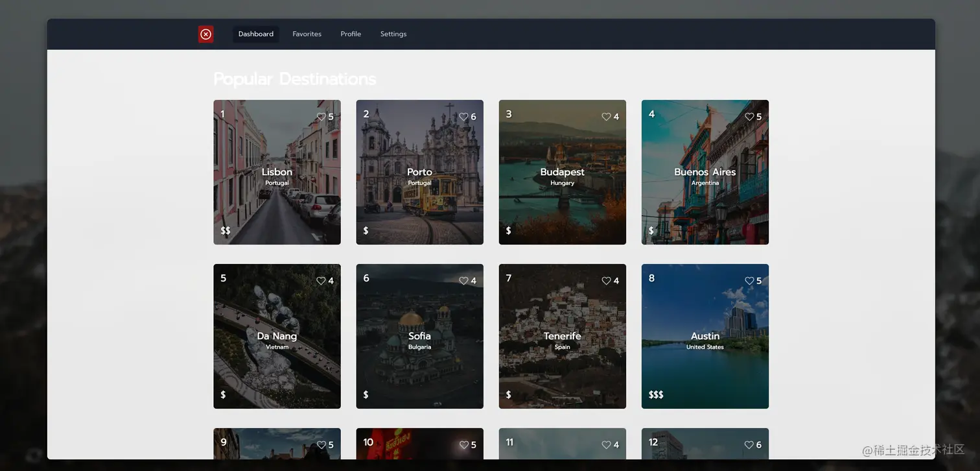Open the Lisbon destination card

[277, 172]
